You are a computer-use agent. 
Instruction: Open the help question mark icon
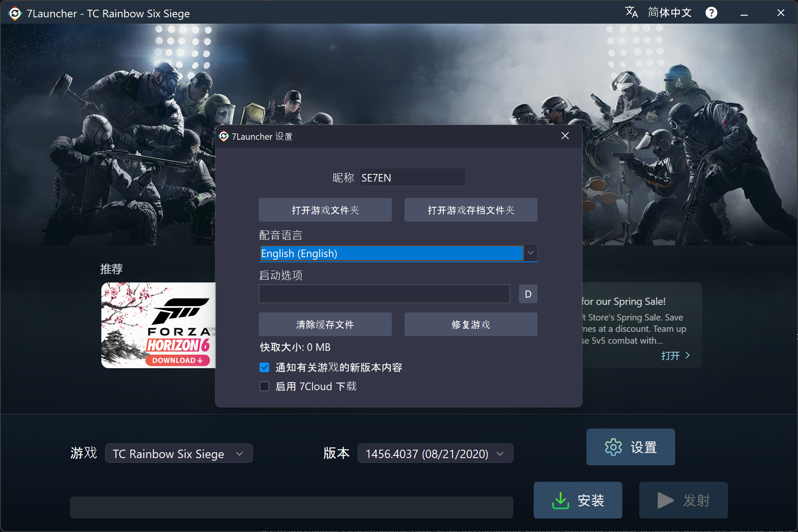(x=711, y=13)
